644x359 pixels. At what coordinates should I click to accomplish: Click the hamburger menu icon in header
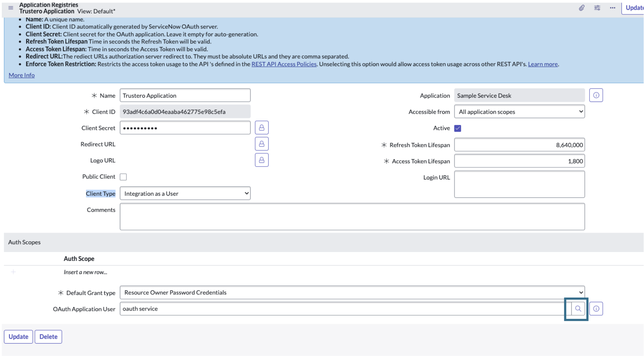[11, 8]
